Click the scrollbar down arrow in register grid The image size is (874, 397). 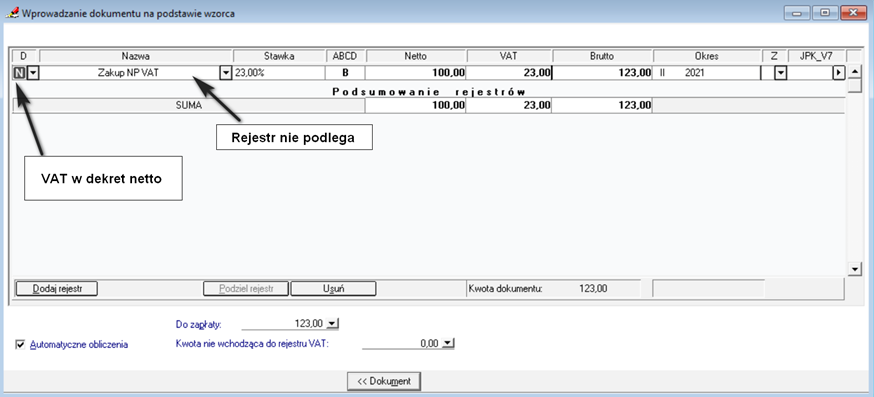point(854,269)
